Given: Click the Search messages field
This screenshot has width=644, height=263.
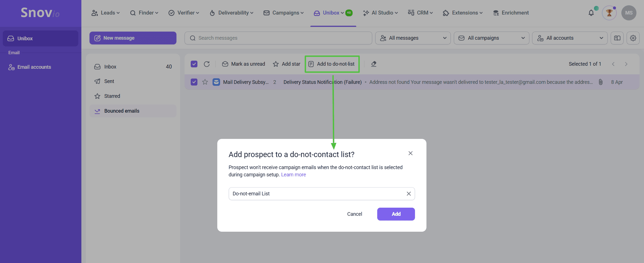Looking at the screenshot, I should [x=278, y=38].
